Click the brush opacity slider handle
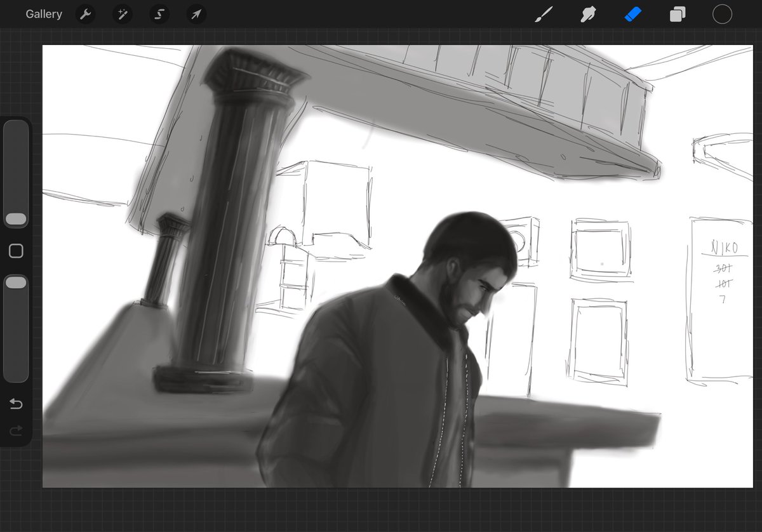 [x=16, y=283]
